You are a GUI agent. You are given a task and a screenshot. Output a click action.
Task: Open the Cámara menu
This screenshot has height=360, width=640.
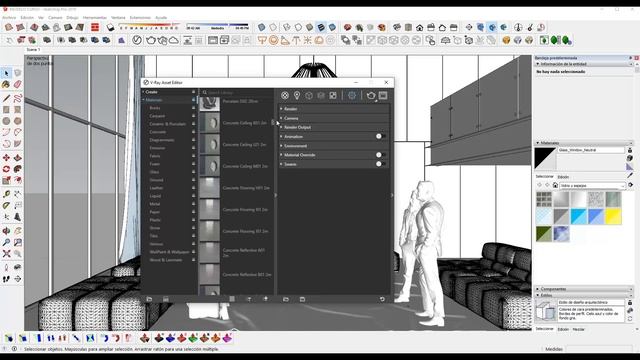tap(55, 18)
